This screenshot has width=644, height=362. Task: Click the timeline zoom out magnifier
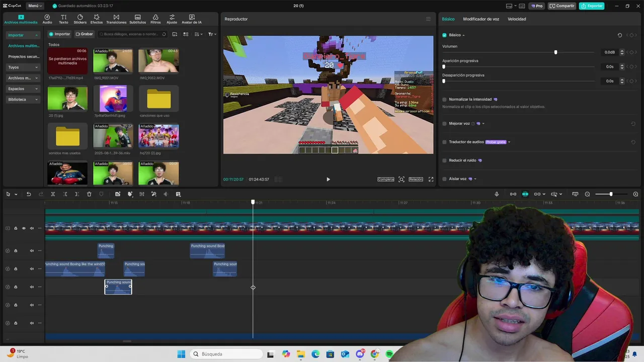pyautogui.click(x=587, y=194)
